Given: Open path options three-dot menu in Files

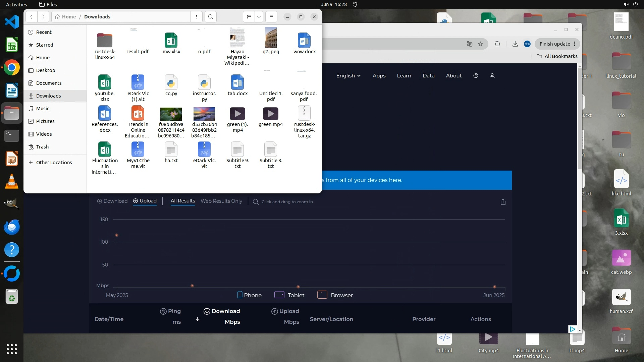Looking at the screenshot, I should click(197, 17).
